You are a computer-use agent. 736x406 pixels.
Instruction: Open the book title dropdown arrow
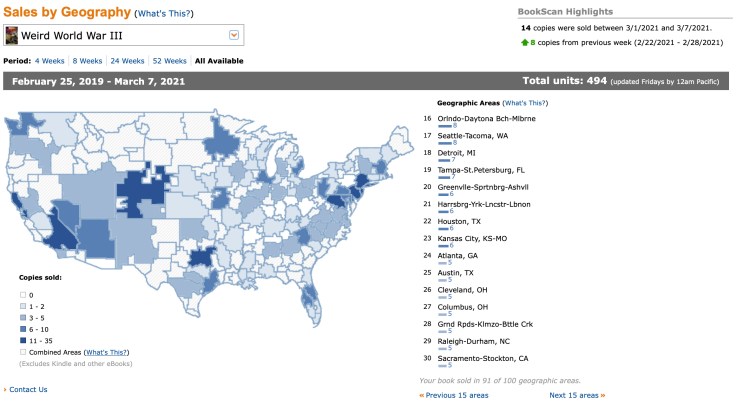tap(234, 36)
